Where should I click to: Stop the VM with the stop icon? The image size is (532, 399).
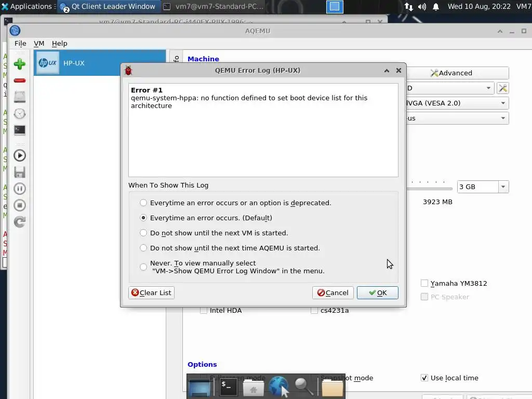tap(19, 205)
